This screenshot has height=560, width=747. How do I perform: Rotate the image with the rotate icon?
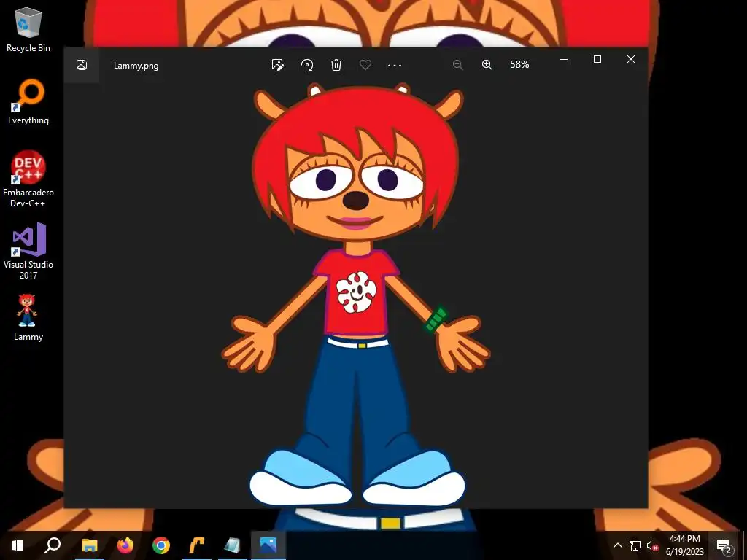(307, 65)
